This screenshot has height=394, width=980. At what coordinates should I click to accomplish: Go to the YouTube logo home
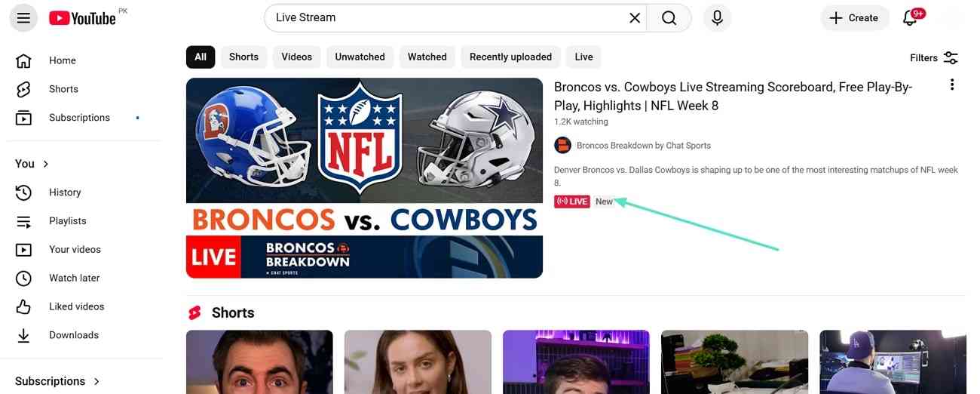coord(83,18)
